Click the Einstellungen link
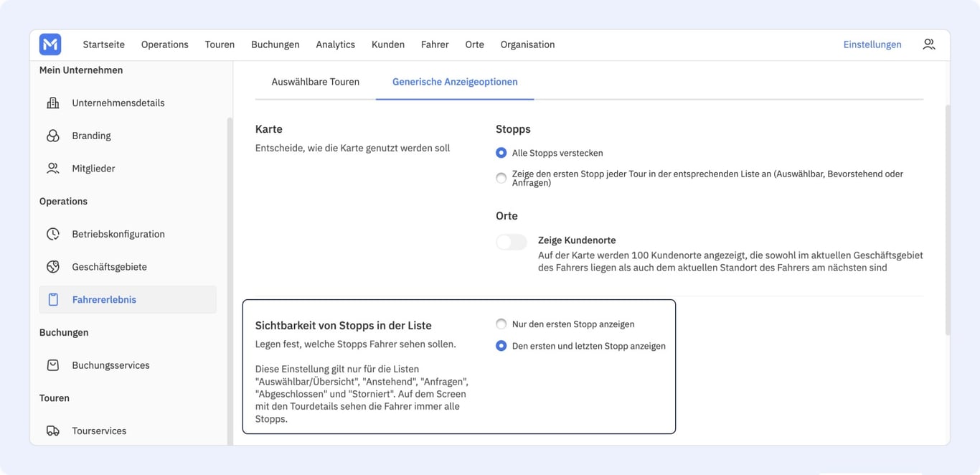Image resolution: width=980 pixels, height=475 pixels. [x=872, y=44]
